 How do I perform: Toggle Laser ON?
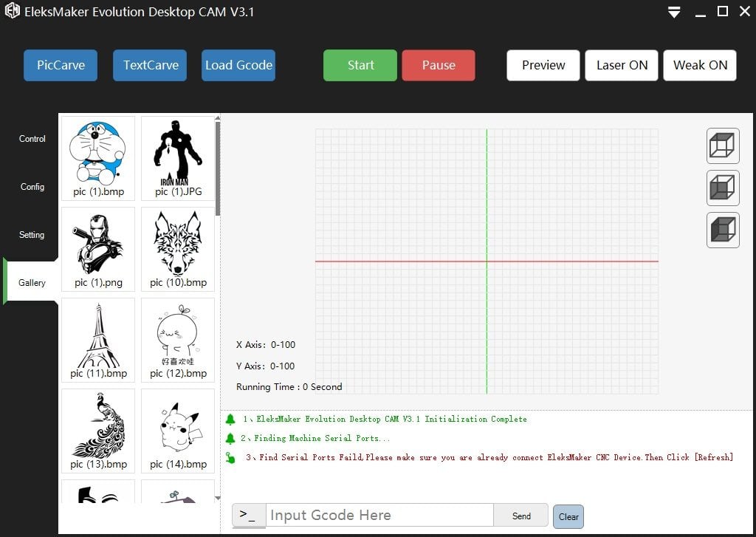point(622,65)
